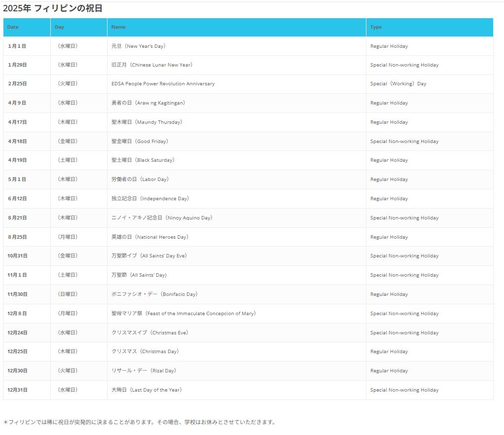Click (日曜日) in the 11月30日 row

coord(68,294)
